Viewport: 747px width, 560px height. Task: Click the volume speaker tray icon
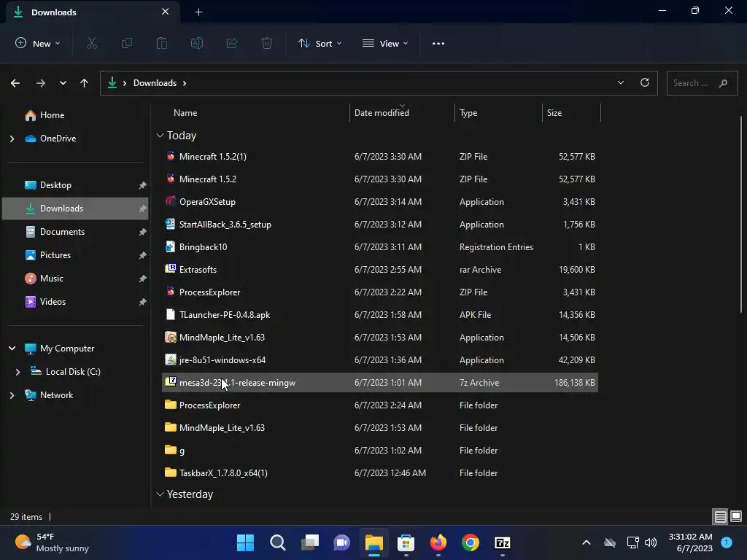pyautogui.click(x=650, y=542)
